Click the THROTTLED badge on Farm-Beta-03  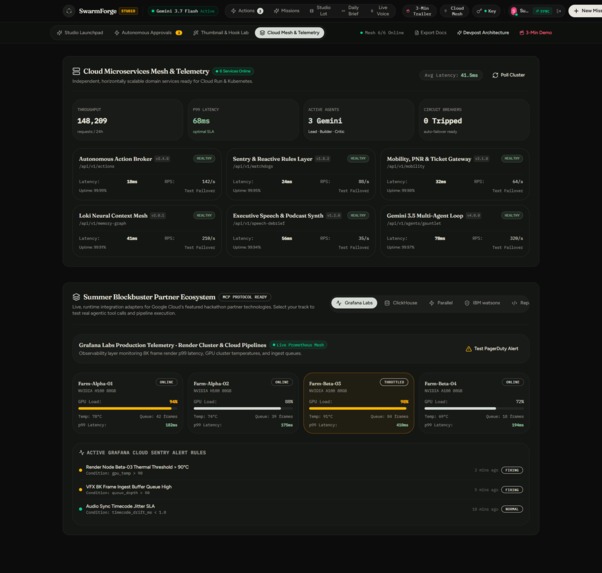(394, 382)
